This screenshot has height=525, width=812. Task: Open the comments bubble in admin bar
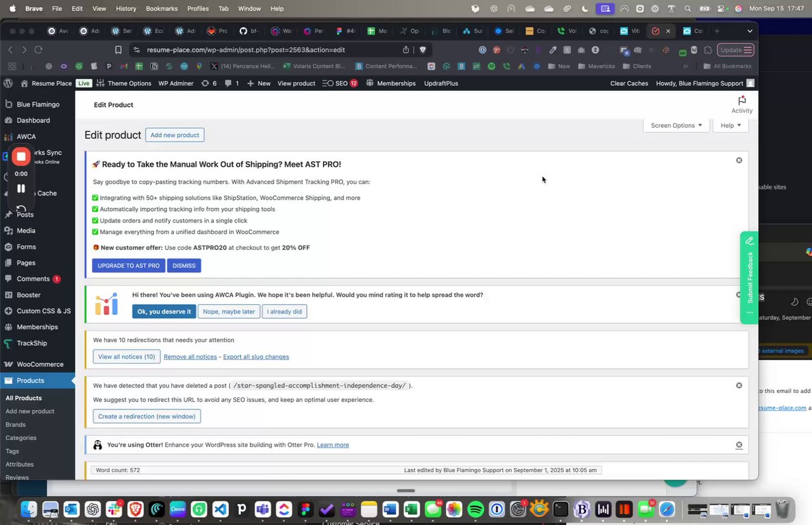point(232,83)
